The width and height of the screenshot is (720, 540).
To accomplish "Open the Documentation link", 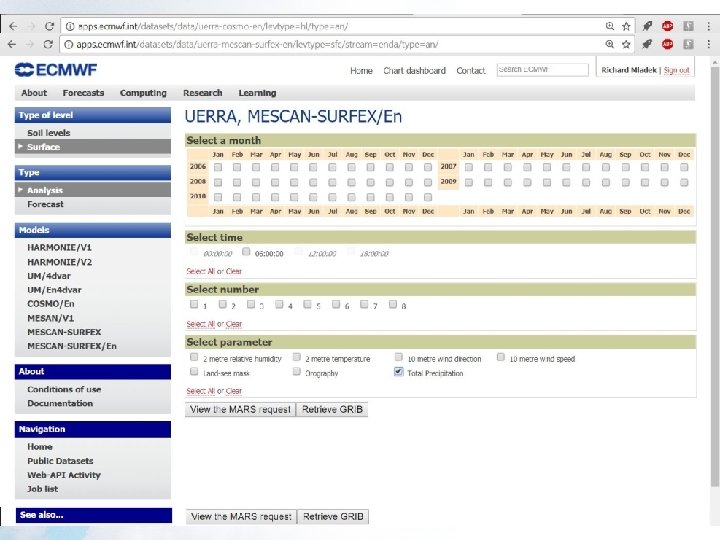I will [60, 403].
